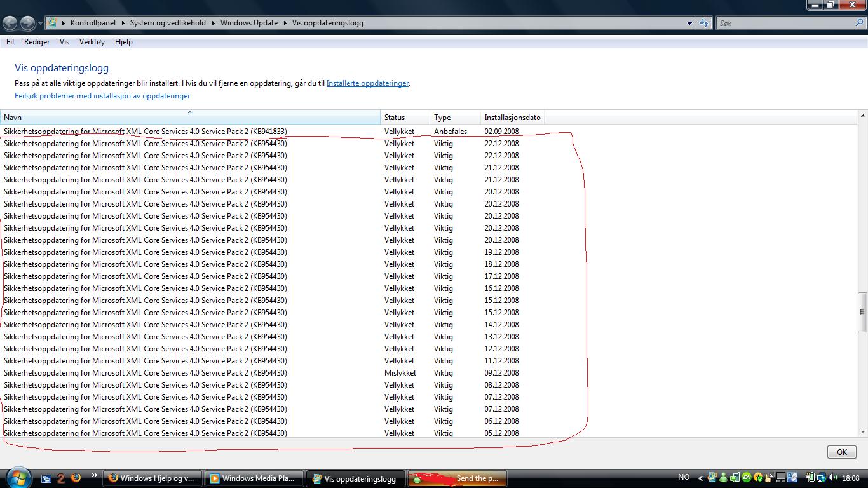Click the Control Panel icon in address bar
868x488 pixels.
tap(53, 23)
